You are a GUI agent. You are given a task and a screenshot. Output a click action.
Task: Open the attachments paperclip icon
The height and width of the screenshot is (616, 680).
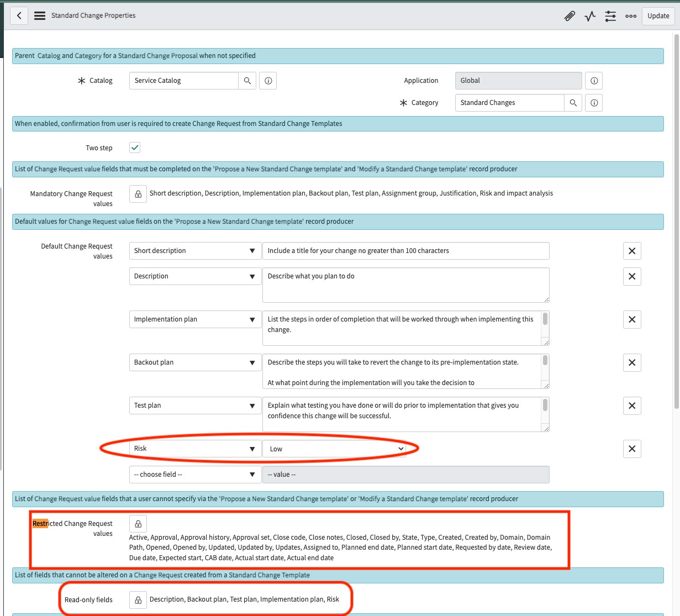(x=570, y=16)
